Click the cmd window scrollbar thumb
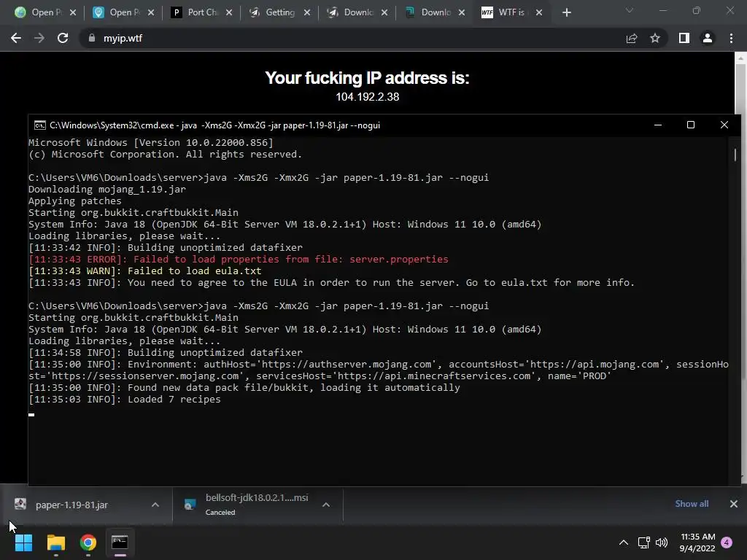 [x=735, y=155]
